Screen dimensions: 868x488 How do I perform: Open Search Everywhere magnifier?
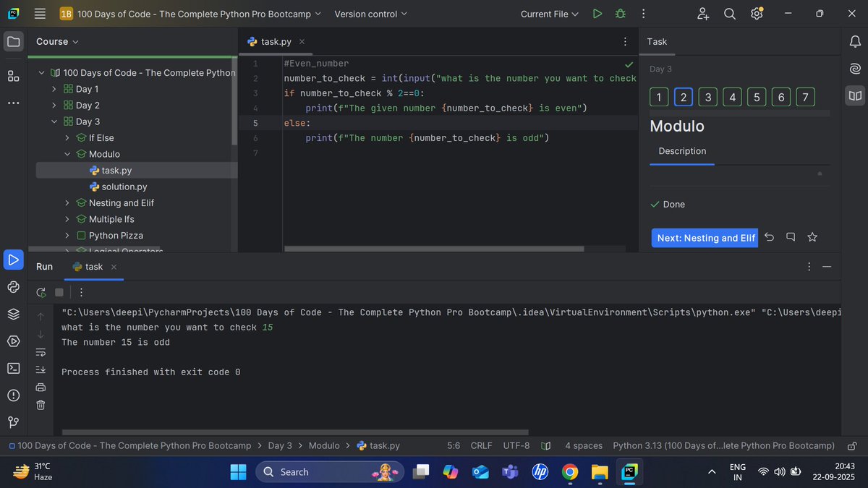click(x=730, y=14)
